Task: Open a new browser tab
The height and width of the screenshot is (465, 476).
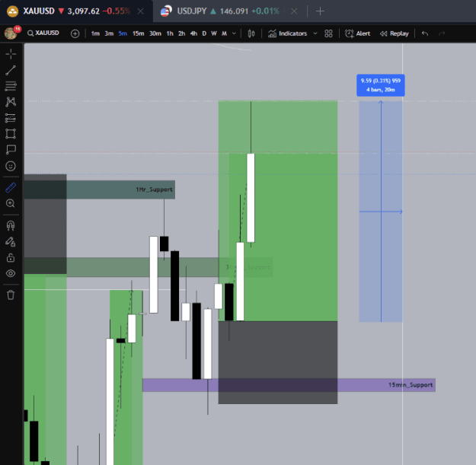Action: click(320, 11)
